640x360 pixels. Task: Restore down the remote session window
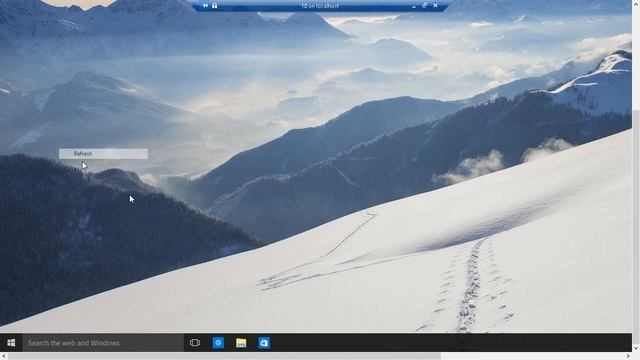(424, 6)
